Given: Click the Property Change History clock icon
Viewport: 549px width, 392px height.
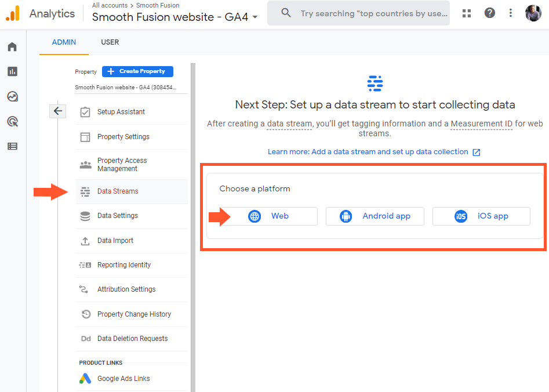Looking at the screenshot, I should (86, 314).
